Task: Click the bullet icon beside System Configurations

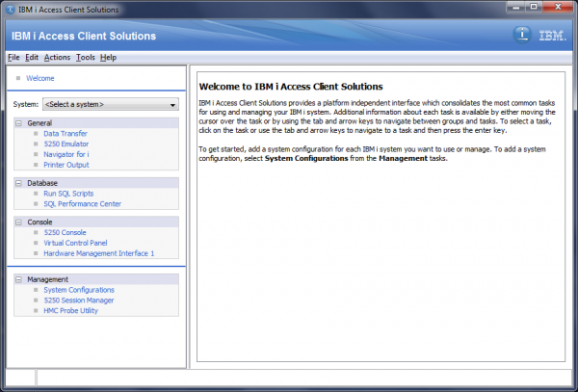Action: tap(36, 290)
